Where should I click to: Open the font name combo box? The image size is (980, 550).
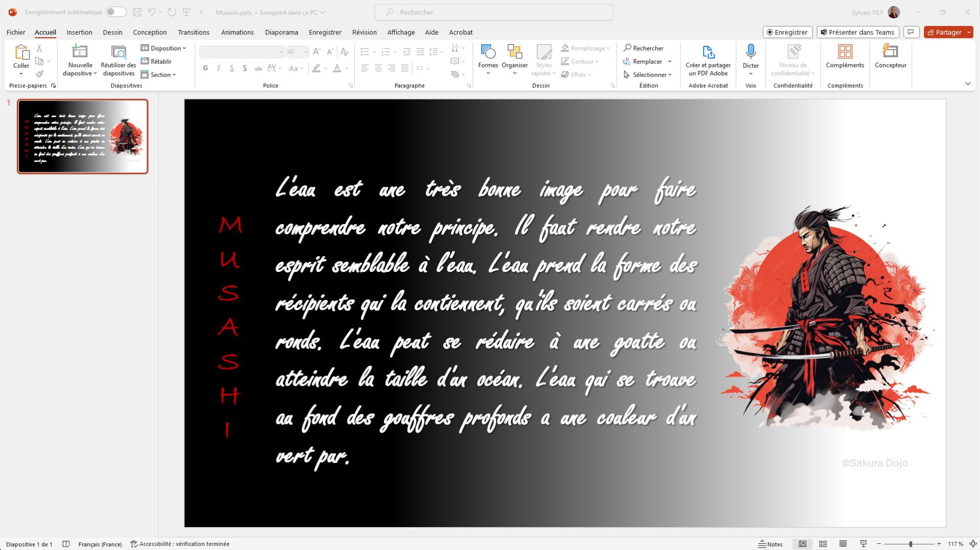(x=242, y=52)
